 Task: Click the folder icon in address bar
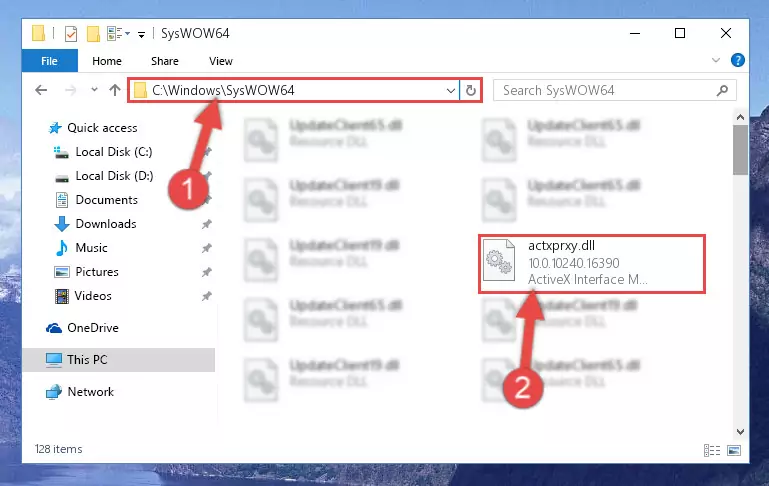click(x=140, y=90)
